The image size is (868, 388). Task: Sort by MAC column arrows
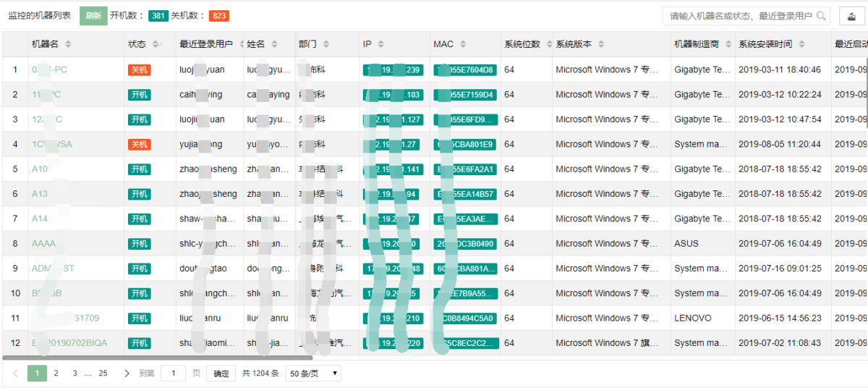[x=463, y=44]
